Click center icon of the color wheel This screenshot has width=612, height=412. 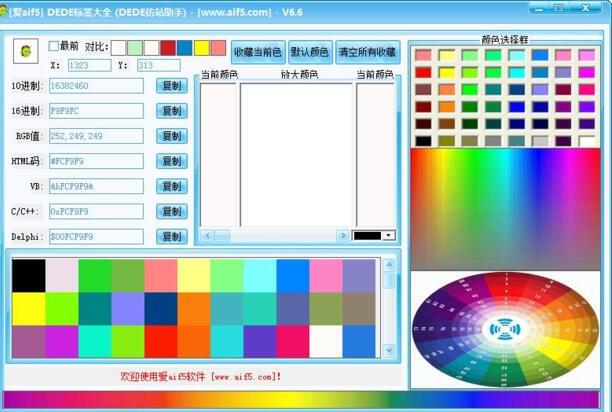[x=505, y=329]
